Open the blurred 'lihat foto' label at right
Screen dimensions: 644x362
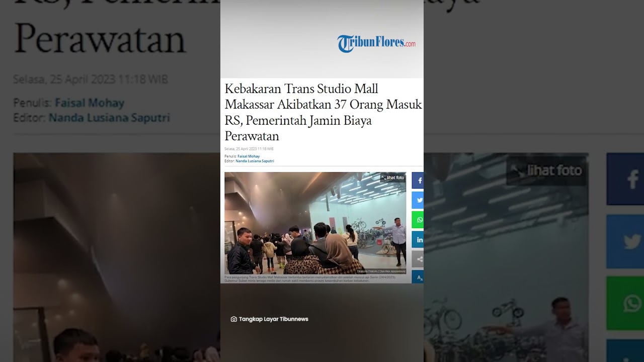[x=546, y=171]
